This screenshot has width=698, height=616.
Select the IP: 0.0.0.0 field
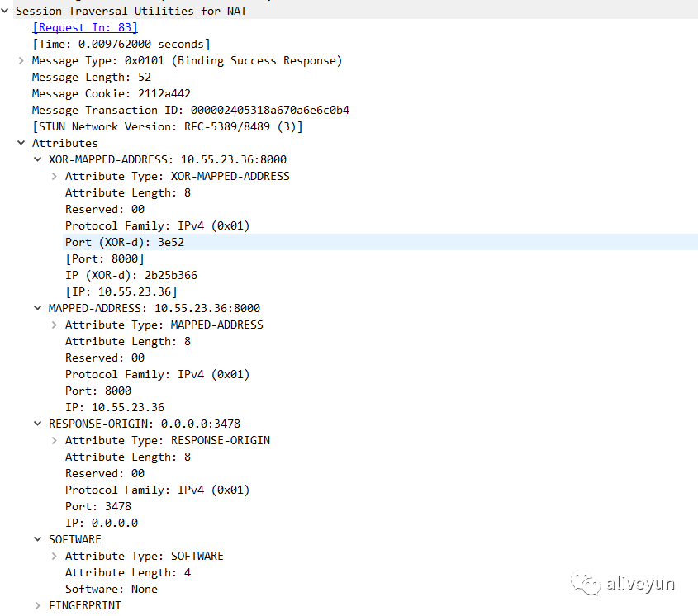101,523
